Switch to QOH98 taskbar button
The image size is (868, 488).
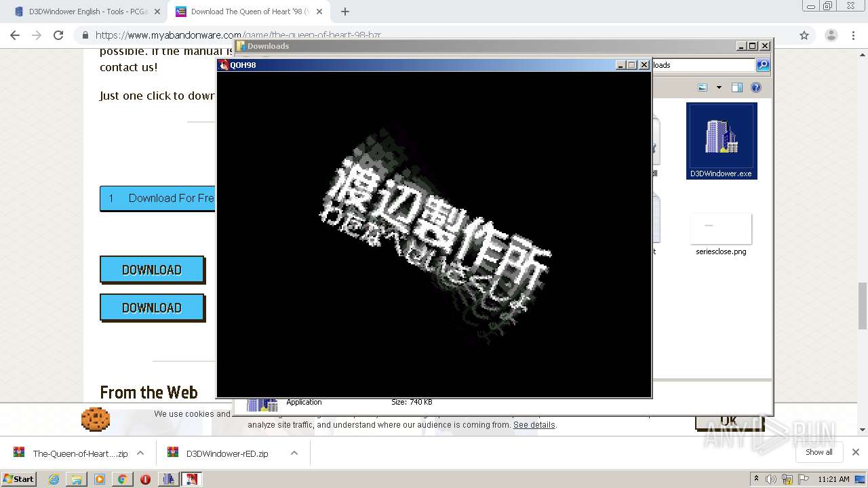(x=192, y=479)
